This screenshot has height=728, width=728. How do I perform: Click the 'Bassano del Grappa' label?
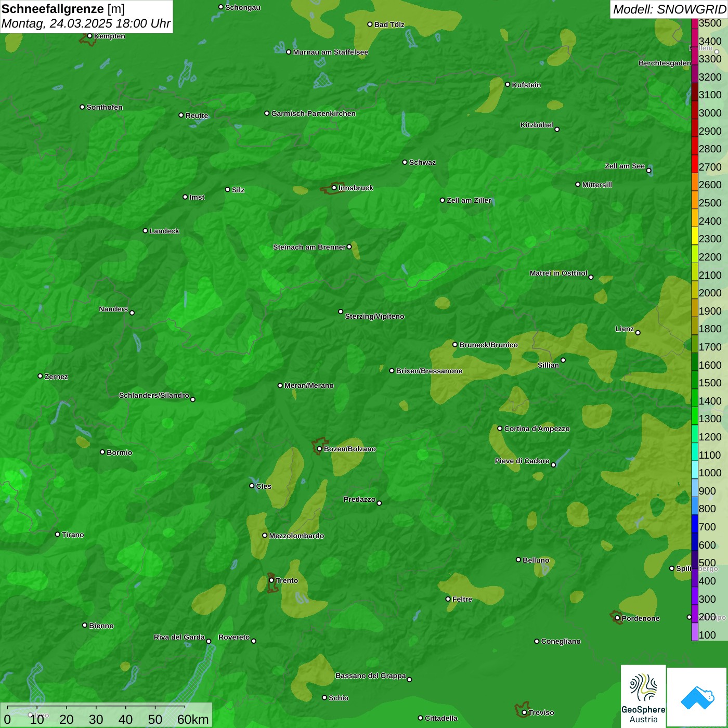pyautogui.click(x=371, y=675)
